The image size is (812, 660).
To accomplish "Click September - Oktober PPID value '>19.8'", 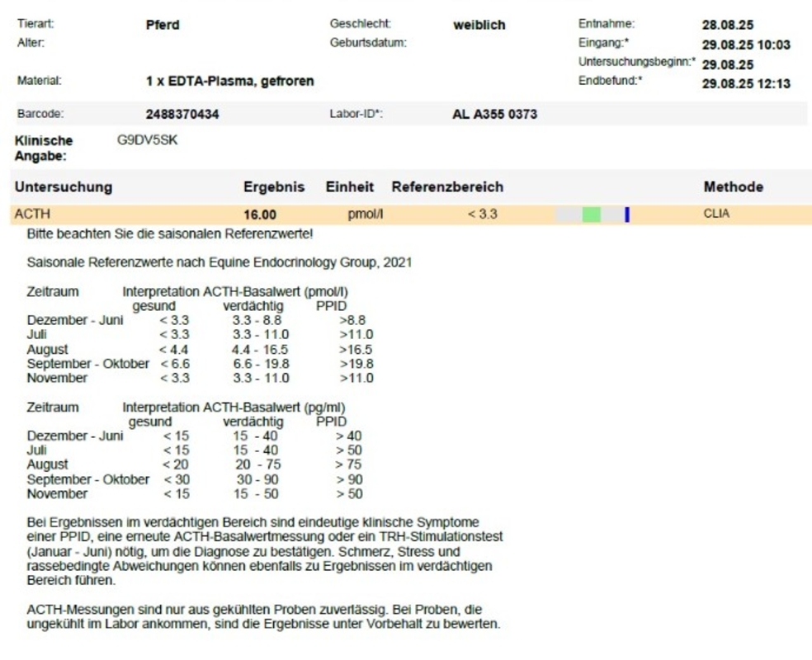I will tap(356, 364).
